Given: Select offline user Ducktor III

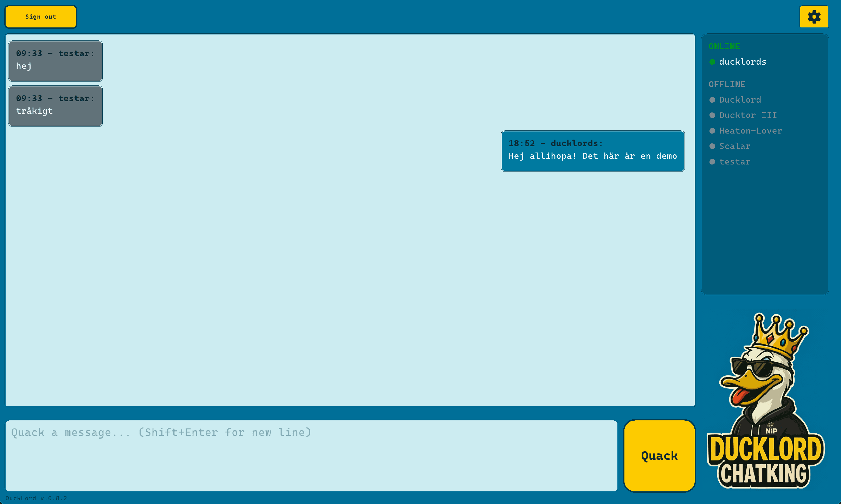Looking at the screenshot, I should click(x=748, y=115).
